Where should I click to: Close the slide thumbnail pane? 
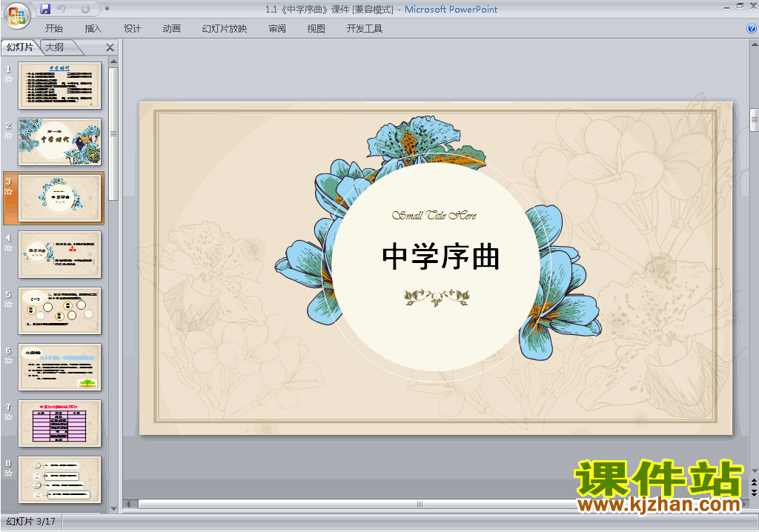point(110,47)
